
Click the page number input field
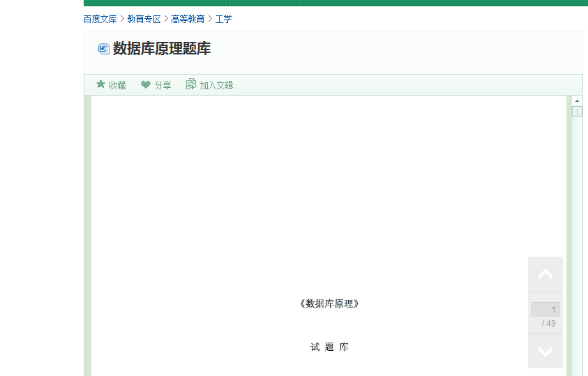tap(545, 309)
